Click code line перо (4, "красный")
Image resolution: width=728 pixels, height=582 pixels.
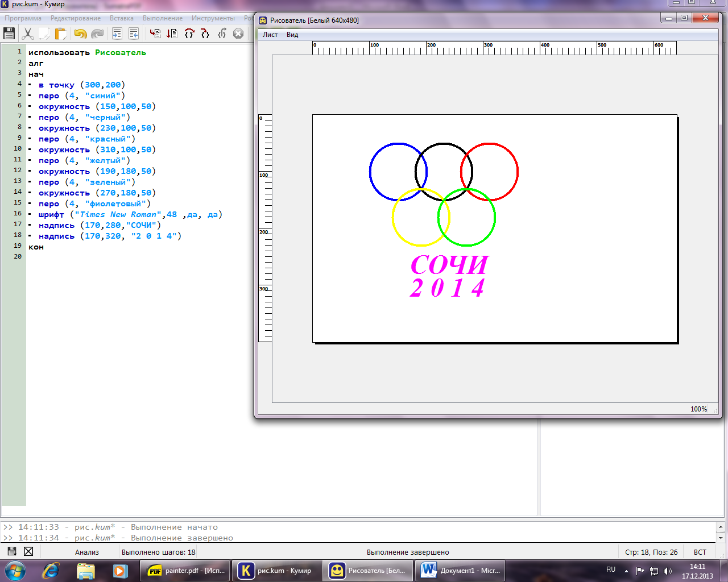87,139
